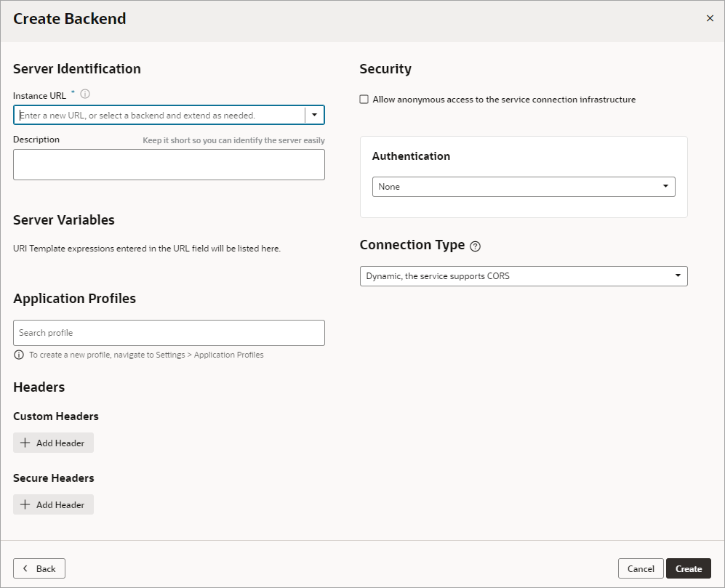The image size is (725, 588).
Task: Add a new Secure Header
Action: pyautogui.click(x=53, y=504)
